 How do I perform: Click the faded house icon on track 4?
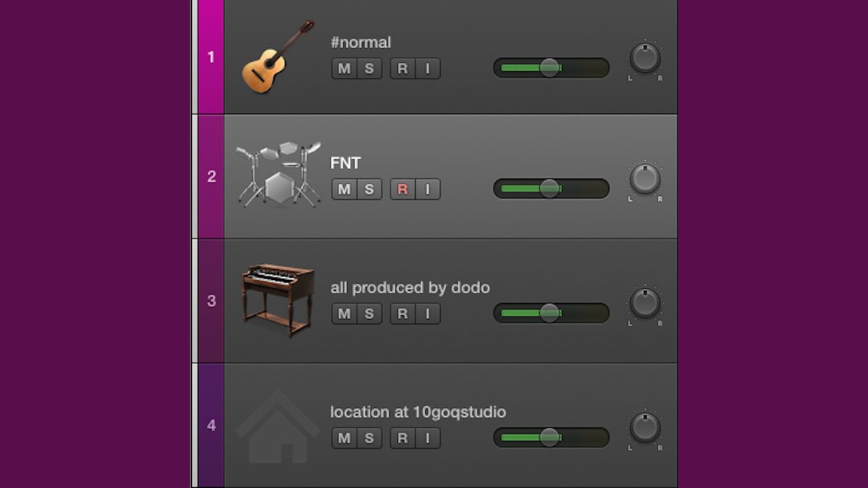tap(277, 426)
